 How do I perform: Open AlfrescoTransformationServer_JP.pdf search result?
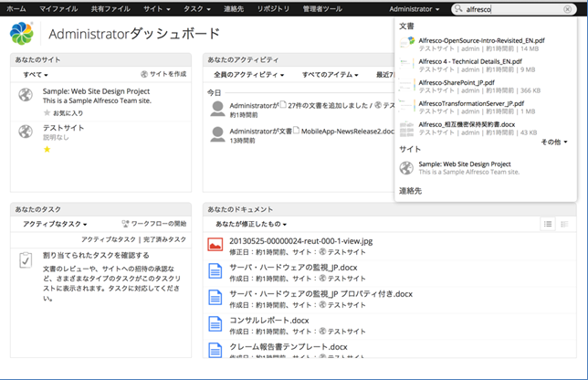tap(471, 103)
